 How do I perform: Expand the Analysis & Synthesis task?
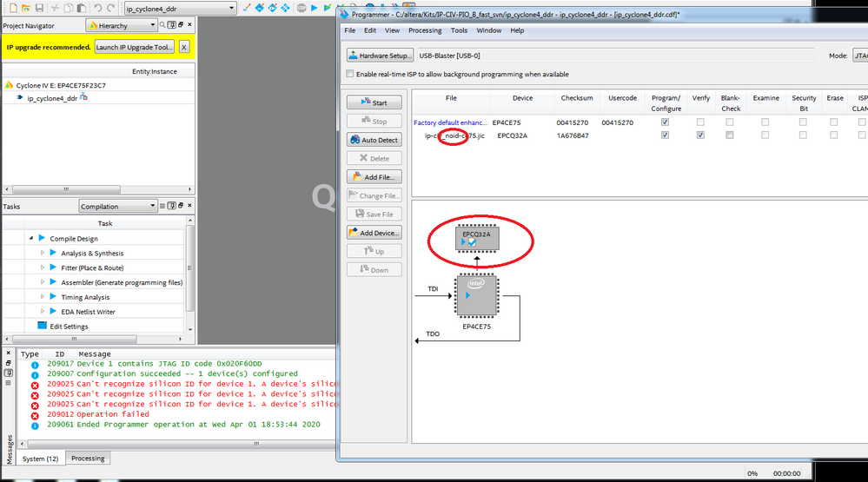pos(42,254)
